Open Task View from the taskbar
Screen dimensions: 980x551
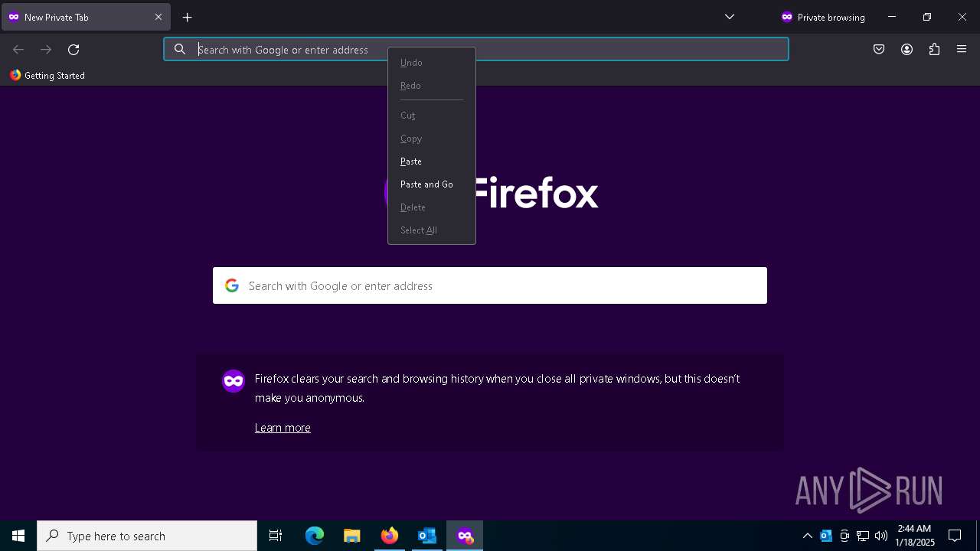point(276,536)
